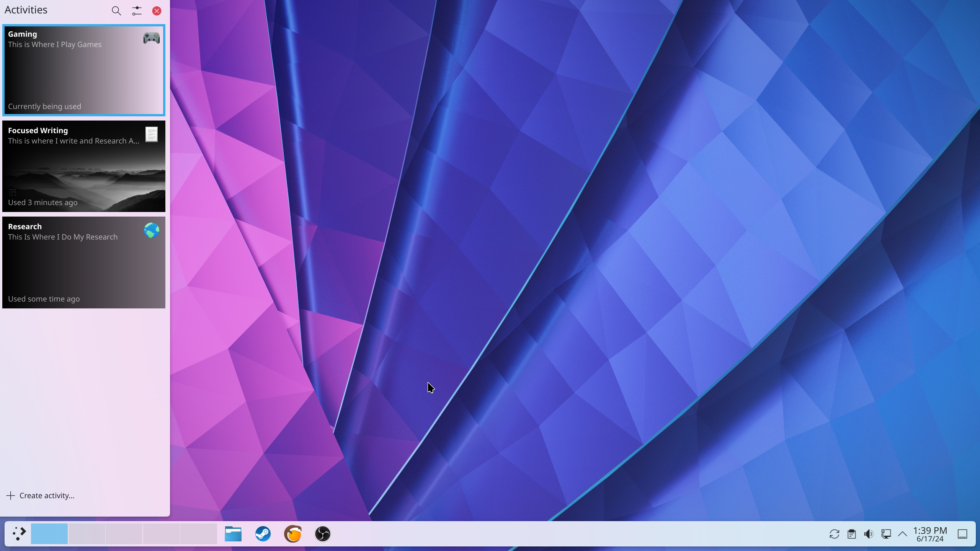
Task: Switch to the Focused Writing activity
Action: point(84,166)
